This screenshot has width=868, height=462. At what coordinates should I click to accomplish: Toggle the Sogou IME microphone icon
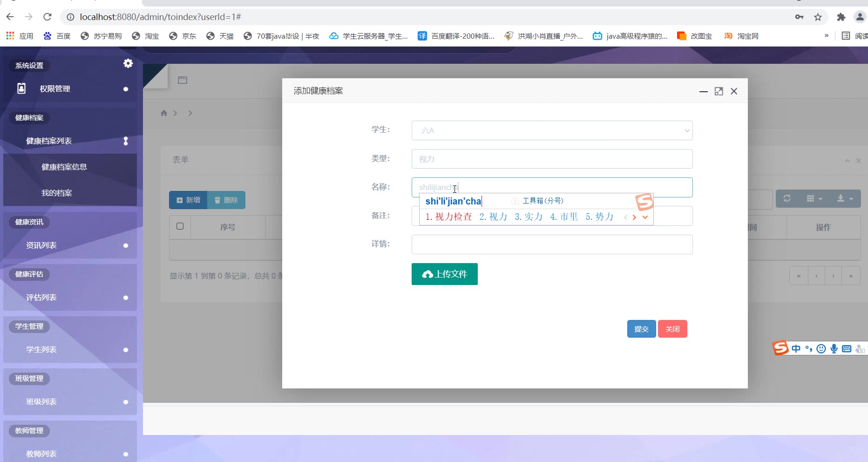point(834,348)
